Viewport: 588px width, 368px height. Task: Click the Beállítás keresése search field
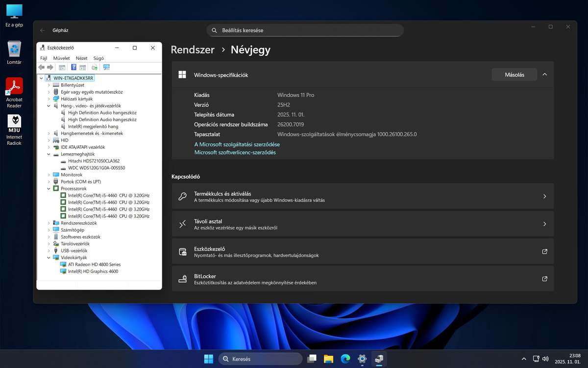305,30
